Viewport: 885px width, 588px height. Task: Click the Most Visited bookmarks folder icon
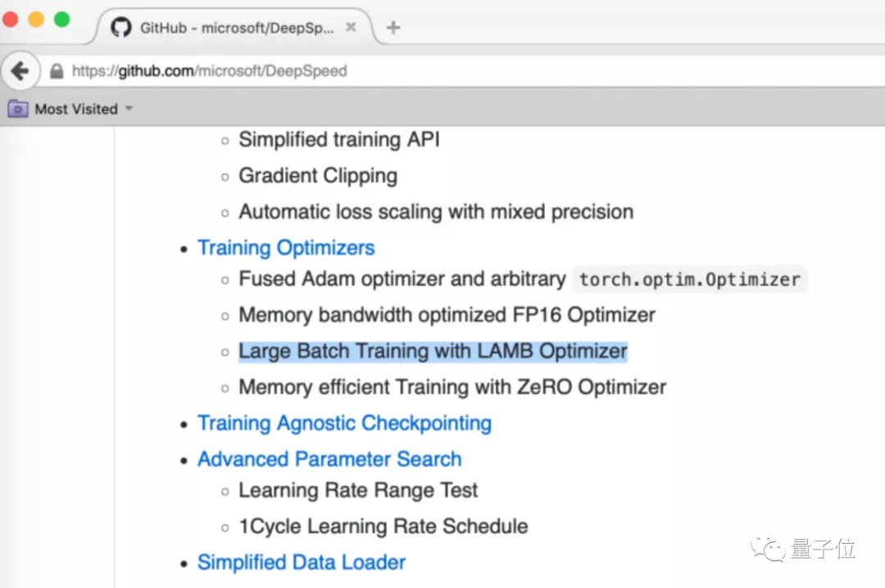click(18, 109)
